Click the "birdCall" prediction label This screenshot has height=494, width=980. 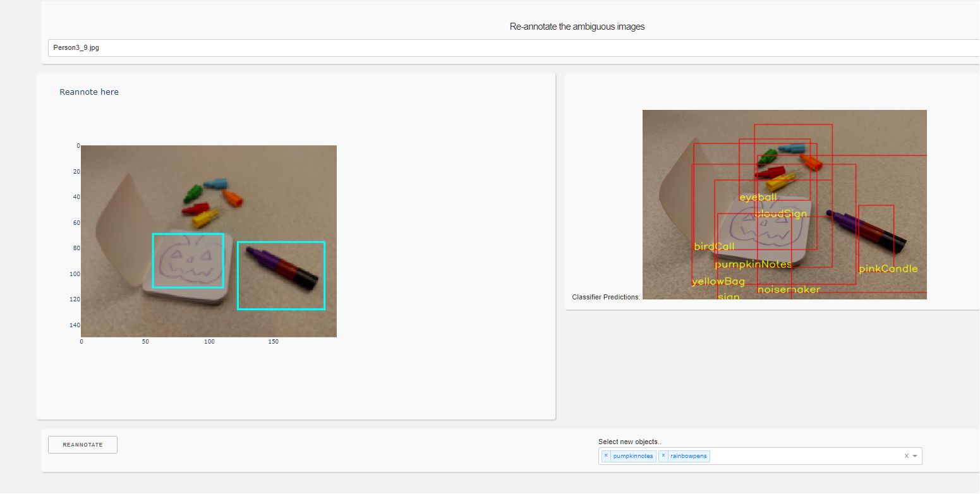[715, 246]
